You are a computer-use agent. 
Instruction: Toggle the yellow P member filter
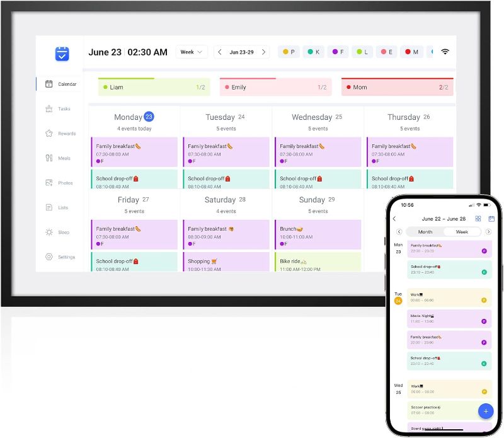[x=289, y=52]
